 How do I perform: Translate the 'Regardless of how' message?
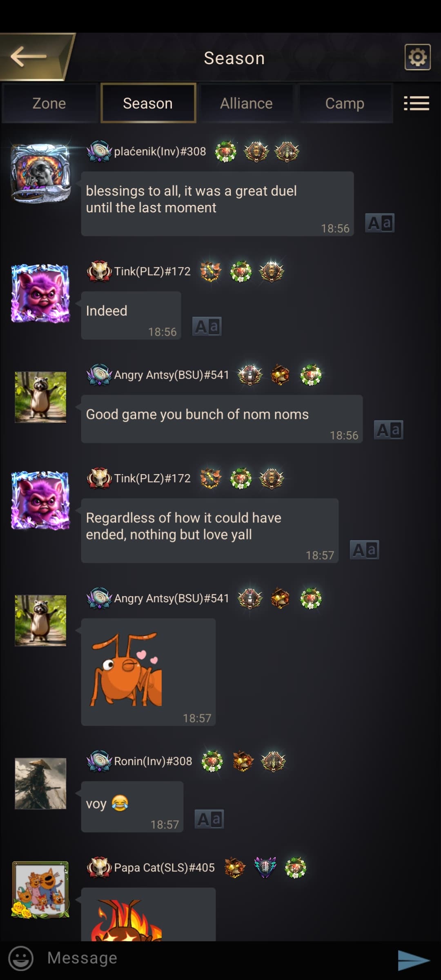(x=364, y=550)
